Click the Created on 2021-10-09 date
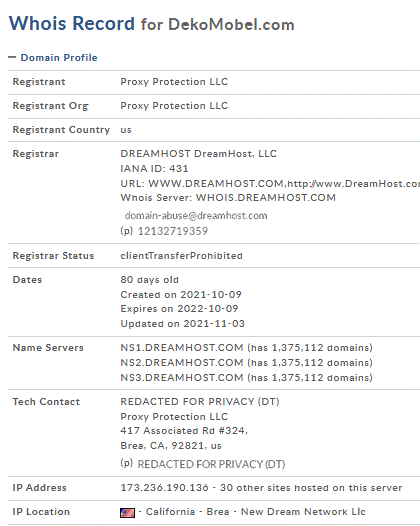 pyautogui.click(x=181, y=295)
